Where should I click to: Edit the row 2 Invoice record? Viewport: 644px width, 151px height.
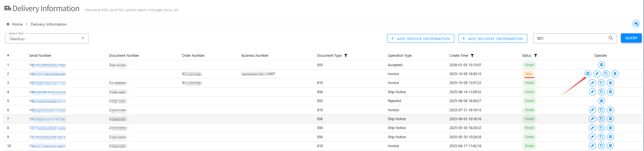597,74
